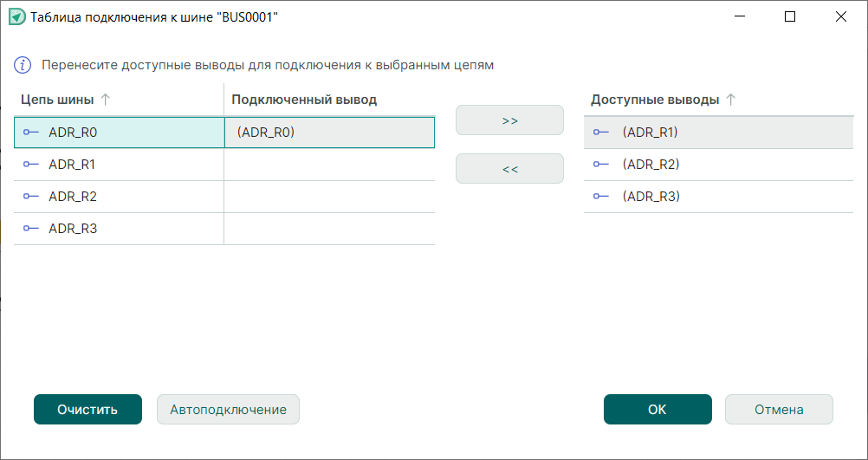Select the empty connected cell for ADR_R2
The image size is (868, 460).
(329, 197)
